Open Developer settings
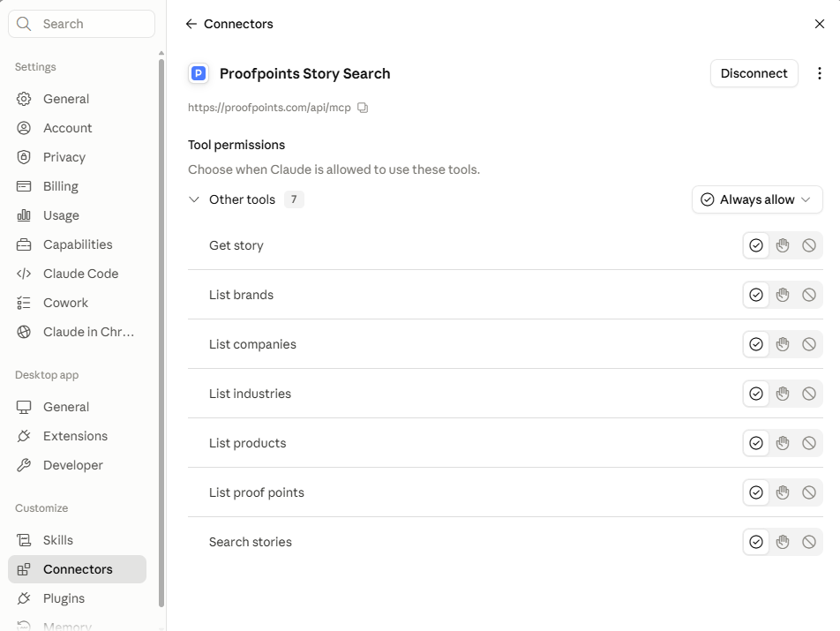The height and width of the screenshot is (631, 840). coord(77,465)
